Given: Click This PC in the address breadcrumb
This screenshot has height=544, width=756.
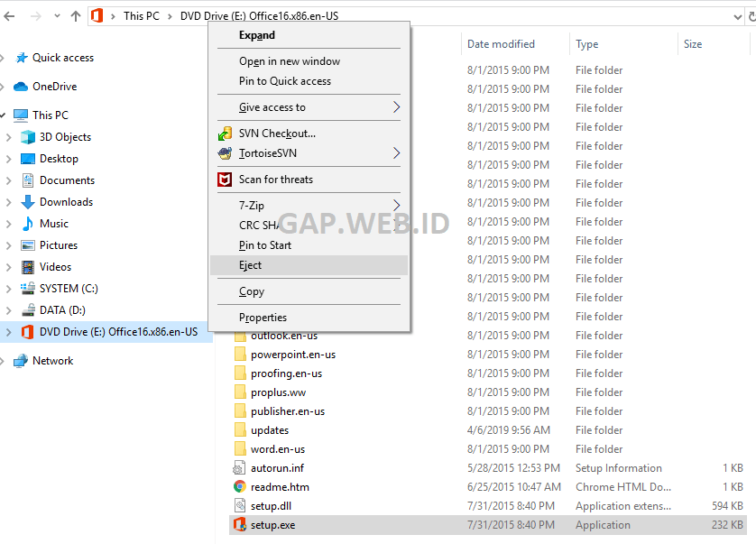Looking at the screenshot, I should point(142,16).
